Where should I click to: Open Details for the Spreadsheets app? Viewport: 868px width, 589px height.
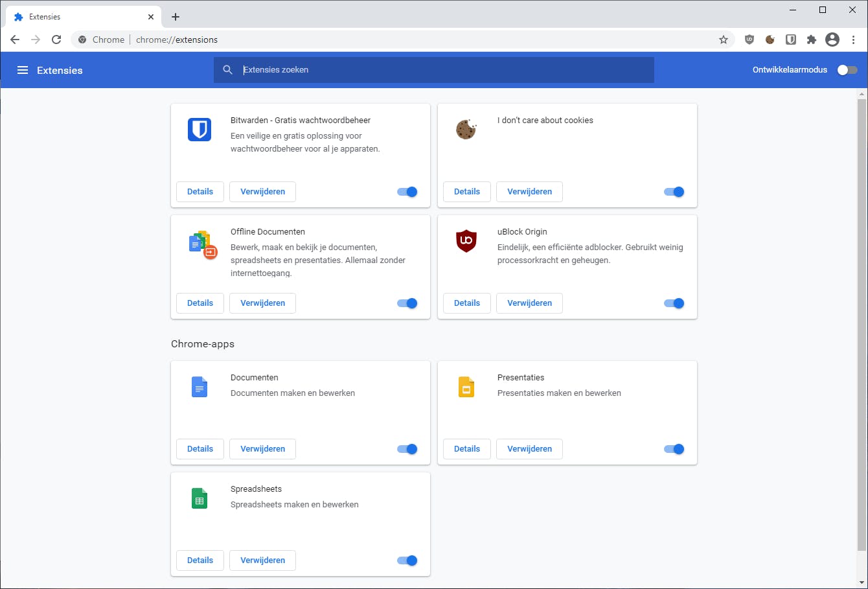pyautogui.click(x=200, y=560)
